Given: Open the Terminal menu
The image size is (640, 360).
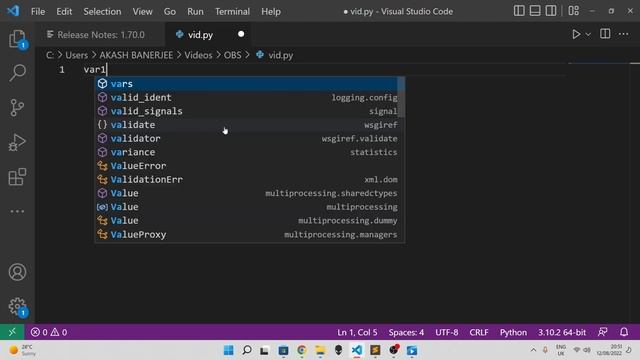Looking at the screenshot, I should coord(232,11).
